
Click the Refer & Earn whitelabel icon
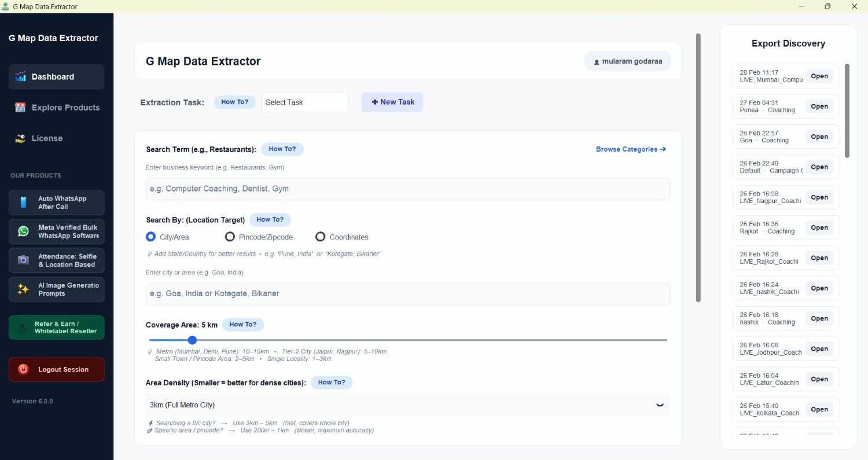pos(22,327)
